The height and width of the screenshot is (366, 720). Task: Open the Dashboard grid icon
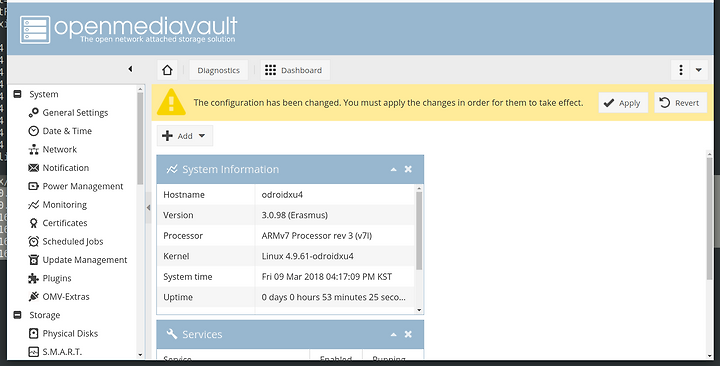pos(270,70)
